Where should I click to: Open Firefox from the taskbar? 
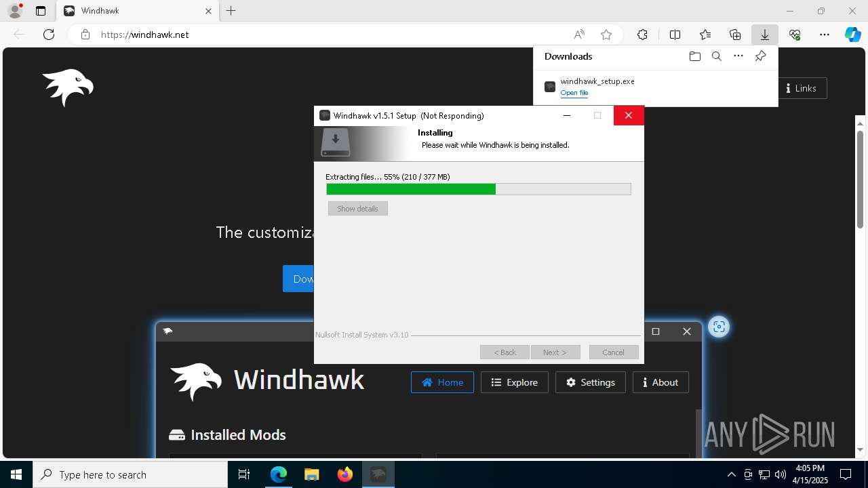345,474
